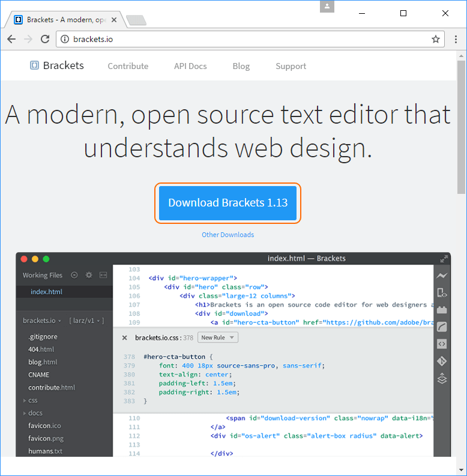This screenshot has height=476, width=467.
Task: Click the code brackets icon in right toolbar
Action: coord(442,344)
